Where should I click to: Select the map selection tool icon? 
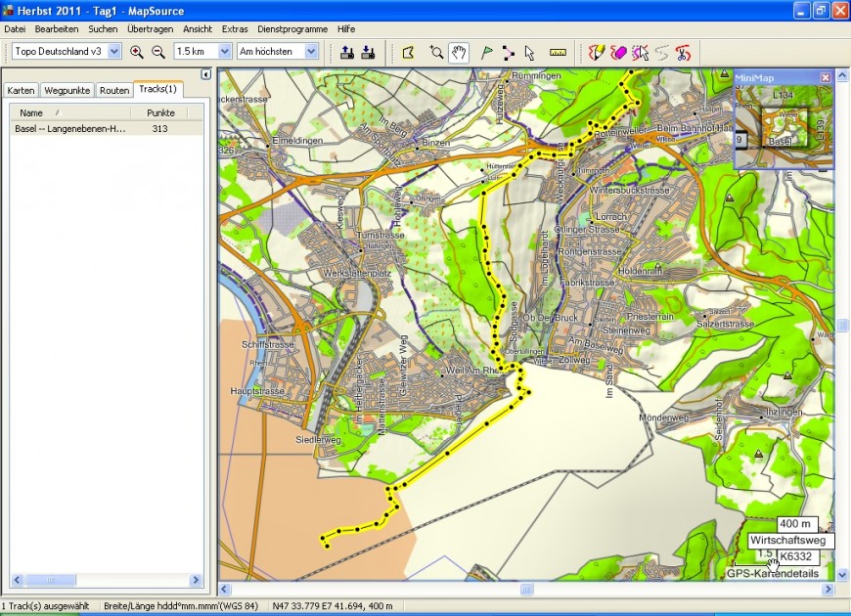click(x=408, y=52)
